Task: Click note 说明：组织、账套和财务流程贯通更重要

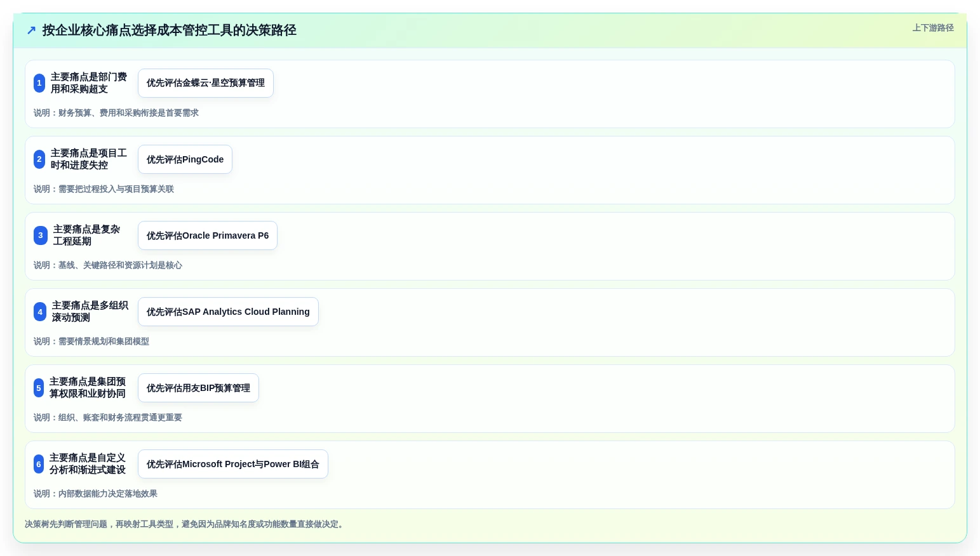Action: tap(108, 418)
